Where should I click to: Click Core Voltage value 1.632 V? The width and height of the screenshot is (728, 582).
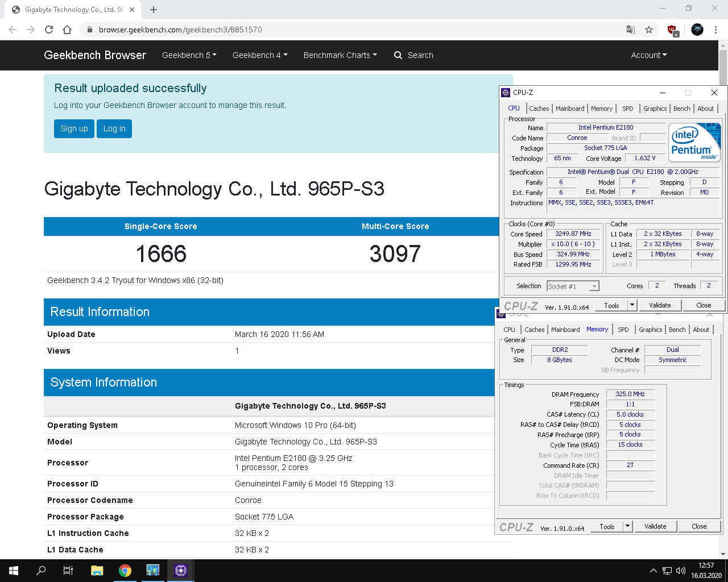tap(645, 159)
